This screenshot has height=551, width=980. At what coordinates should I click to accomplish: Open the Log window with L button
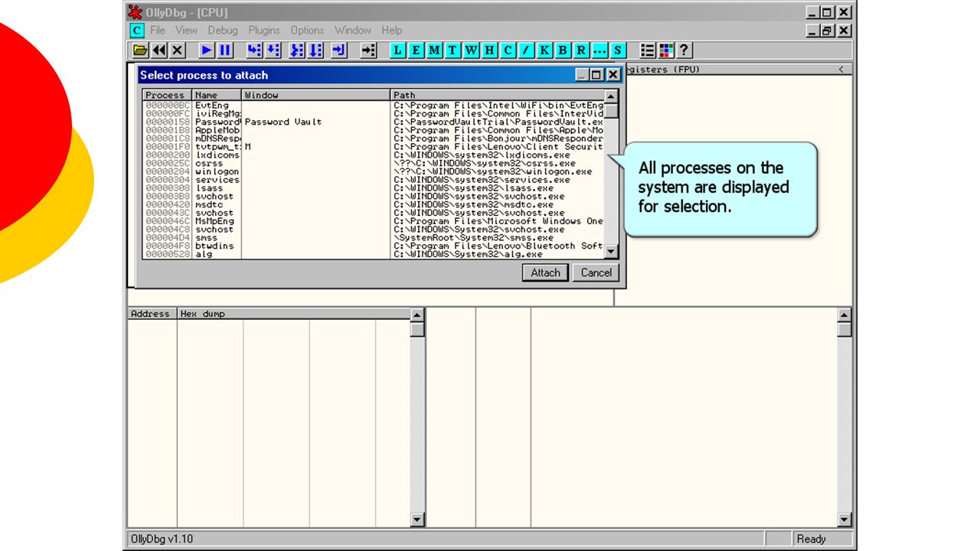397,51
